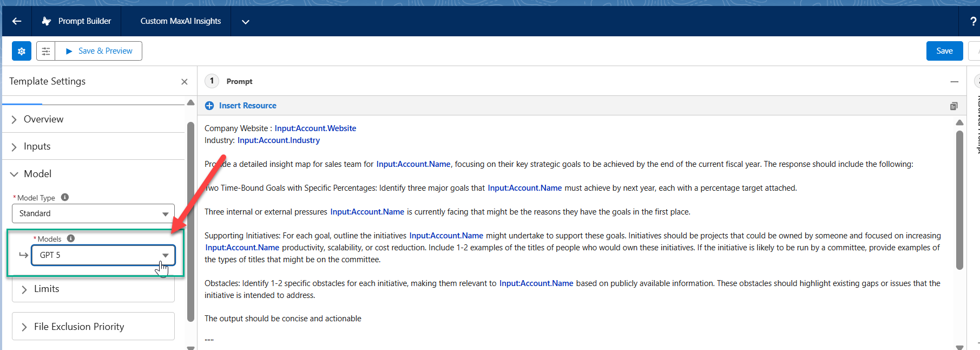Expand the Overview section
The width and height of the screenshot is (980, 350).
43,119
